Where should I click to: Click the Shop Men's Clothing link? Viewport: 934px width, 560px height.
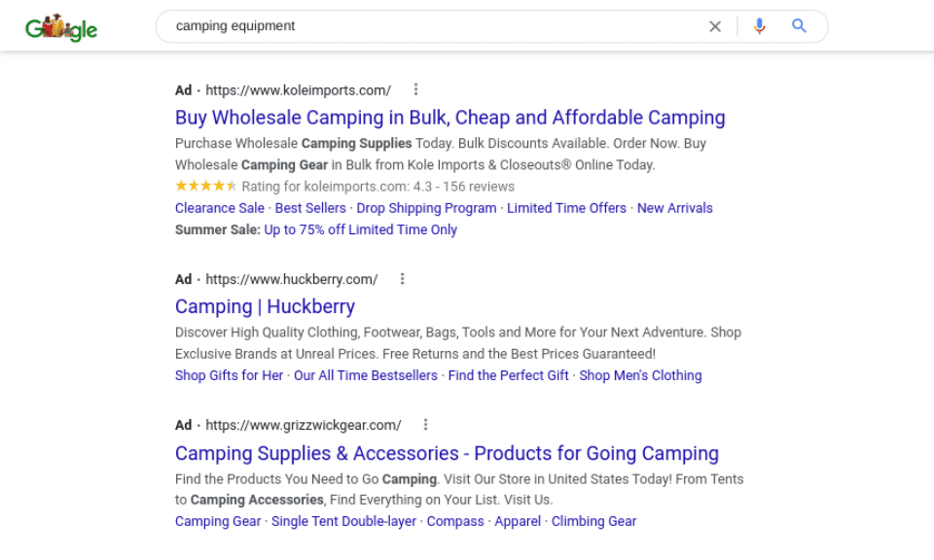click(x=640, y=375)
